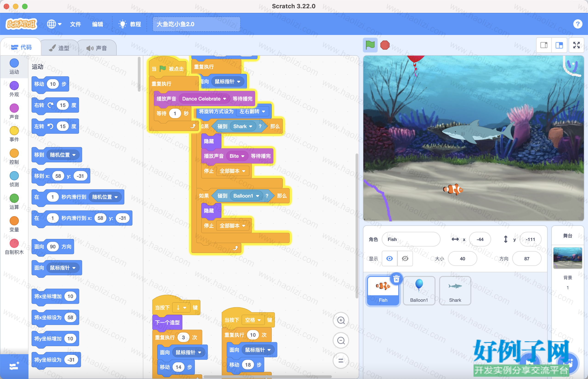Open 鼠标指针 dropdown in palette 面向 block
Image resolution: width=588 pixels, height=379 pixels.
[x=63, y=268]
